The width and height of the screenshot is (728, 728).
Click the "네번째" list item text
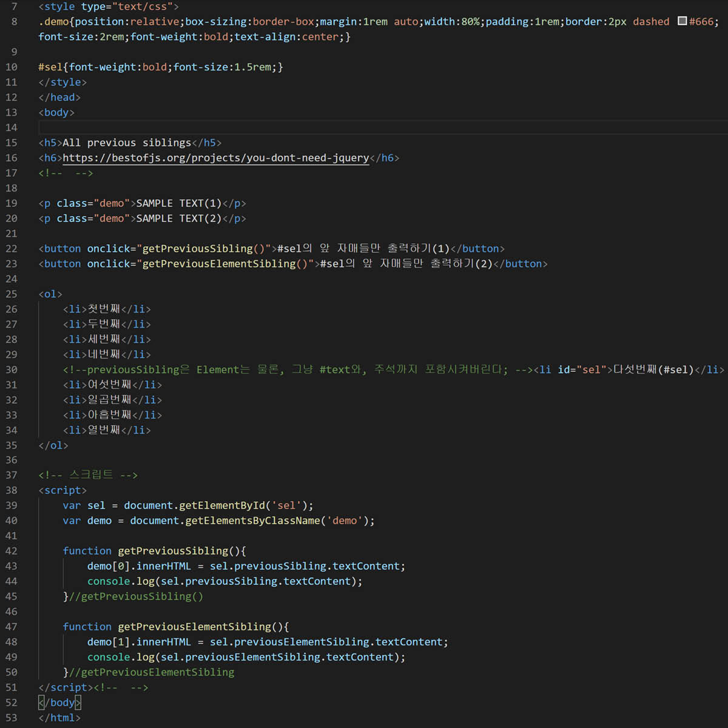104,355
